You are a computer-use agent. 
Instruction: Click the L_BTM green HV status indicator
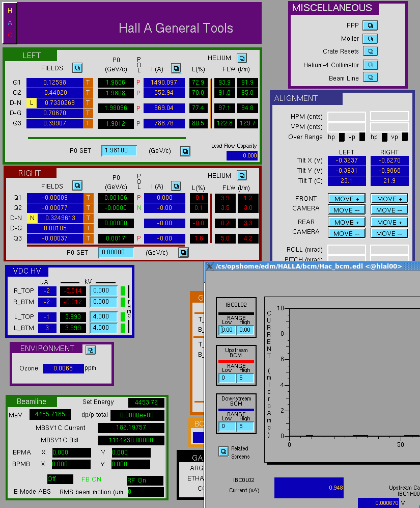pos(123,328)
